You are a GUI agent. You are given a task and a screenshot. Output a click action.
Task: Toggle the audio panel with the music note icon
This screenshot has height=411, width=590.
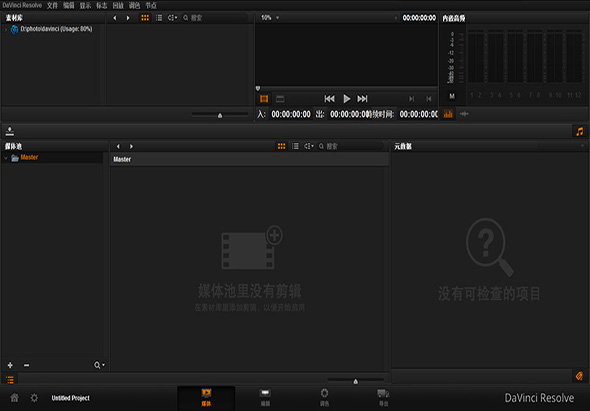(579, 131)
